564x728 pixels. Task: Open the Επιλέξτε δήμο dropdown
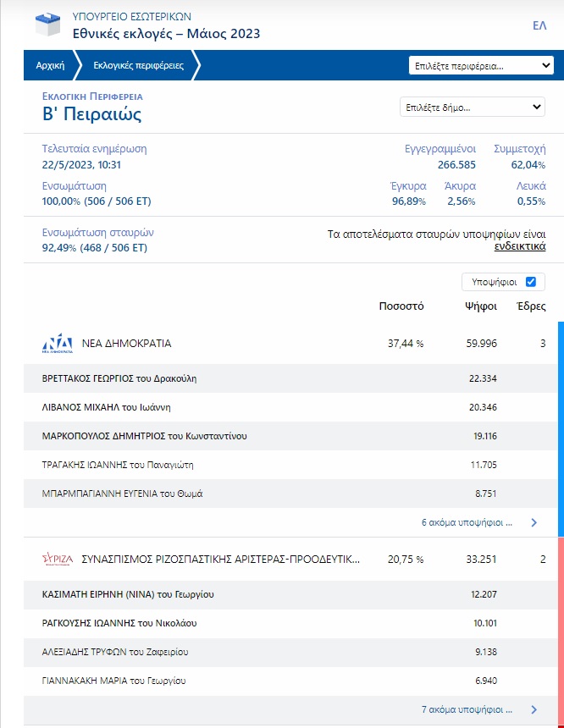click(472, 108)
